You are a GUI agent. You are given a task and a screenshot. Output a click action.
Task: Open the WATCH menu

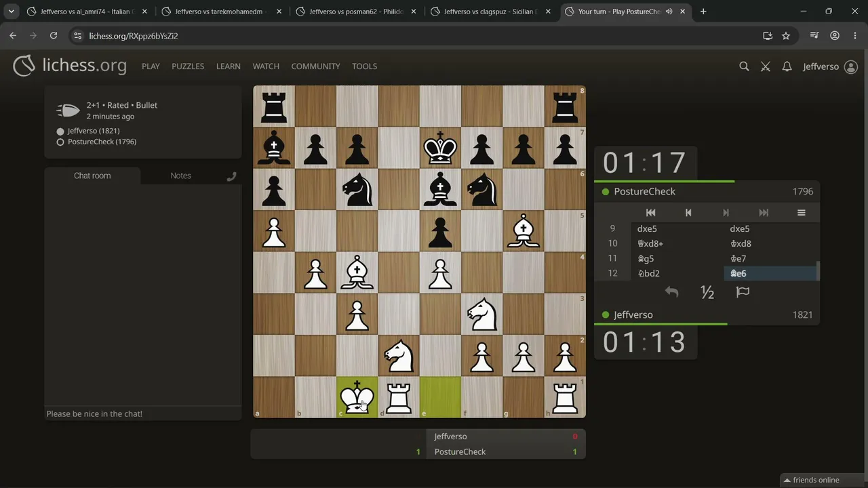pyautogui.click(x=266, y=66)
